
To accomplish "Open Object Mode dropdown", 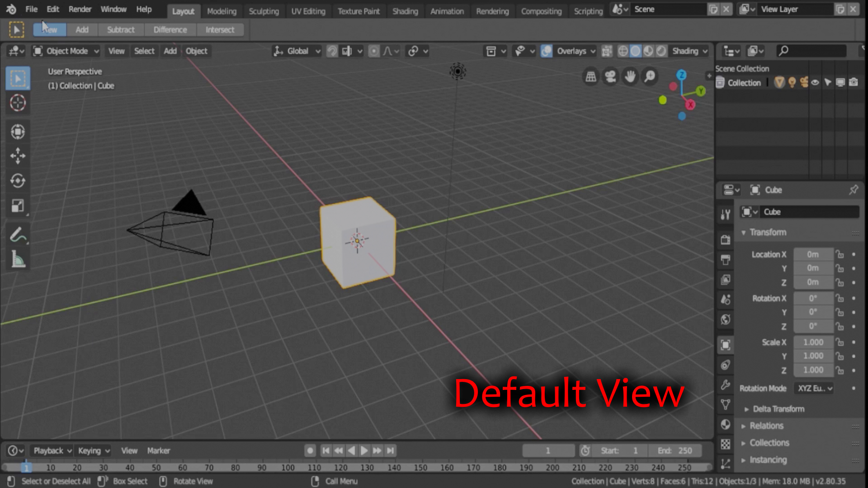I will coord(66,51).
